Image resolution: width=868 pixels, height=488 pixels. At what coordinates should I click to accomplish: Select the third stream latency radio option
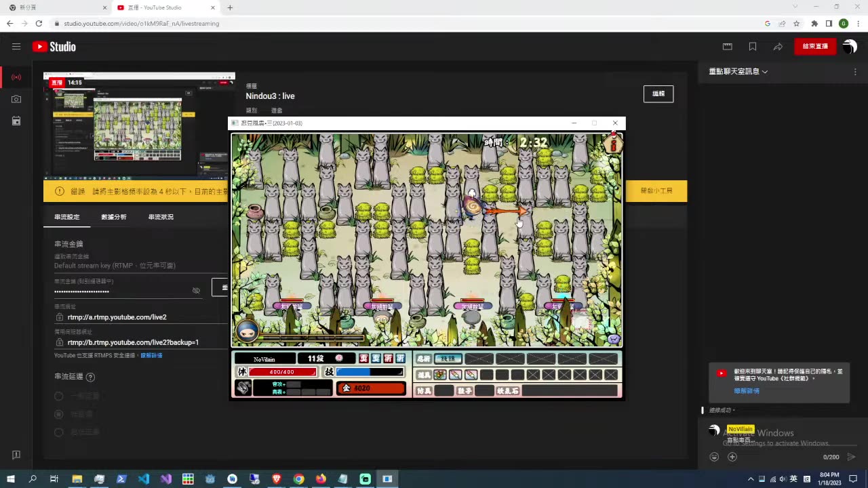pos(59,432)
